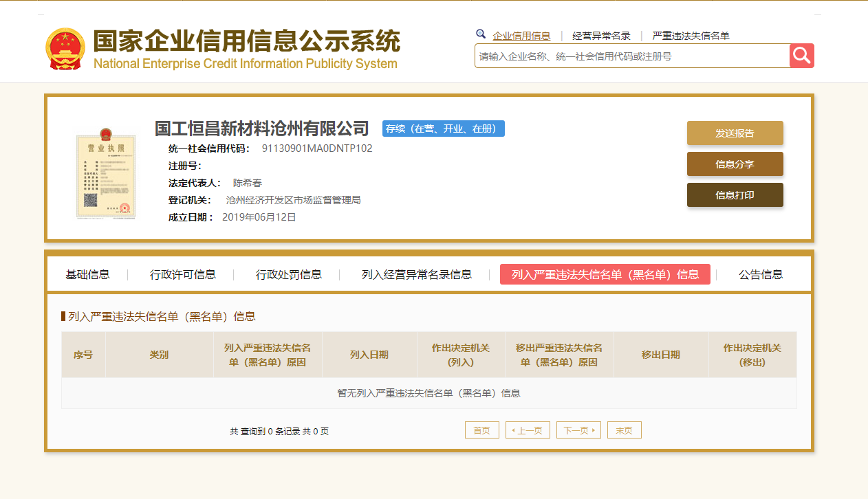Click credit code 91130901MA0DNTP102
Viewport: 868px width, 499px height.
pos(317,148)
